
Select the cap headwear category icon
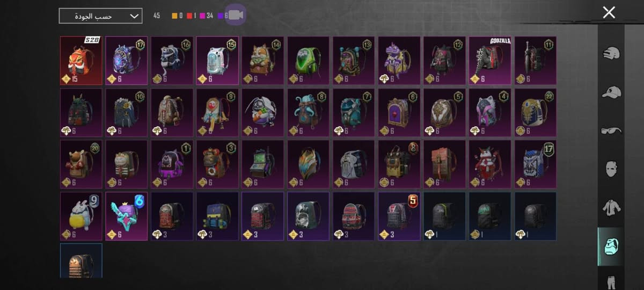point(611,92)
